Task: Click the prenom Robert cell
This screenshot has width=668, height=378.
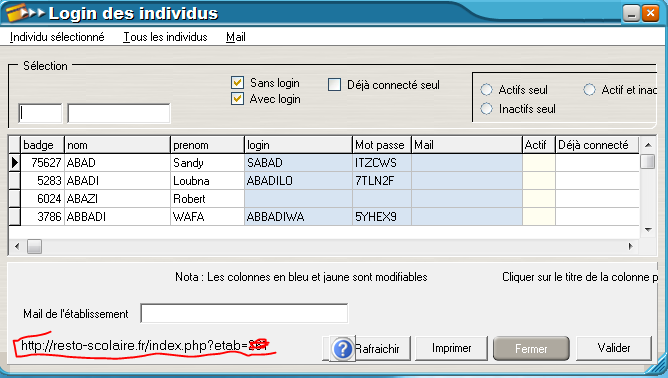Action: (207, 199)
